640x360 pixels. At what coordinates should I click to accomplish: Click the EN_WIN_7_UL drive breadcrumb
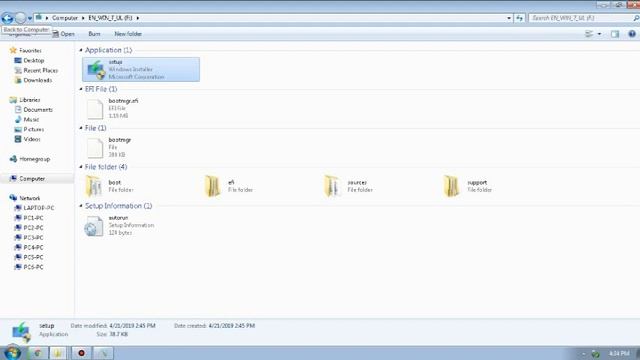[x=110, y=18]
